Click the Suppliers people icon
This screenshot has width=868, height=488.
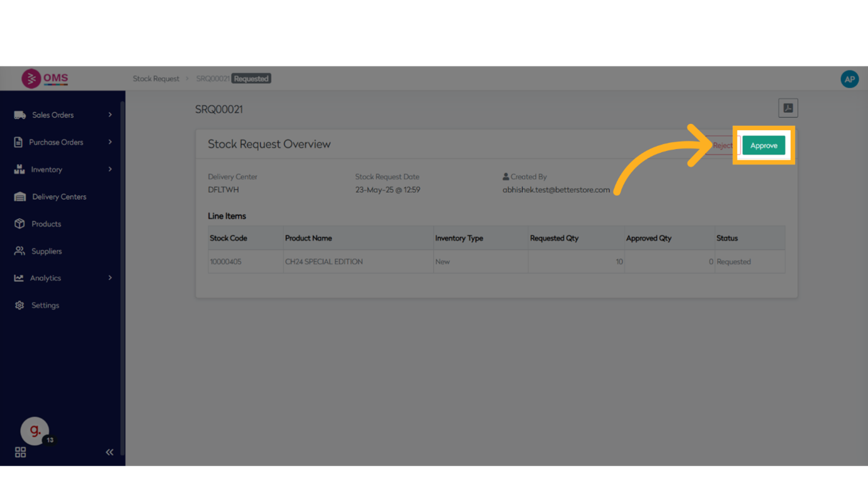click(20, 251)
